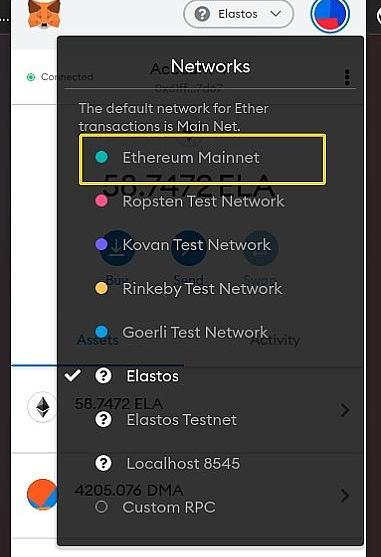The height and width of the screenshot is (557, 381).
Task: Click the MetaMask fox logo
Action: (44, 14)
